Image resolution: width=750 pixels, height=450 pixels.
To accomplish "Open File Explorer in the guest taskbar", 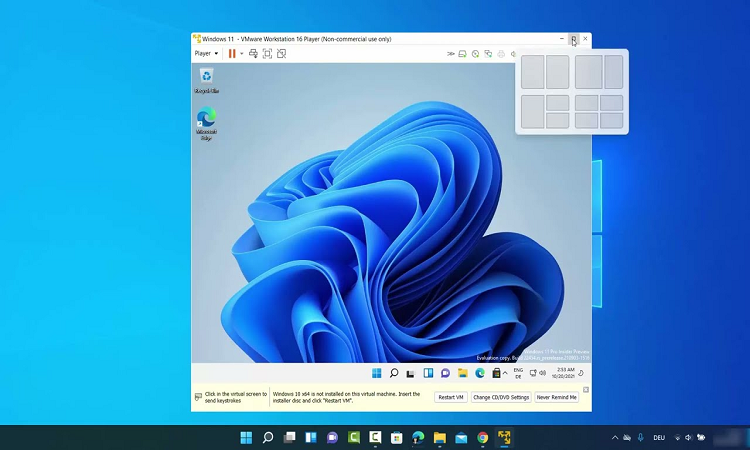I will (x=463, y=373).
